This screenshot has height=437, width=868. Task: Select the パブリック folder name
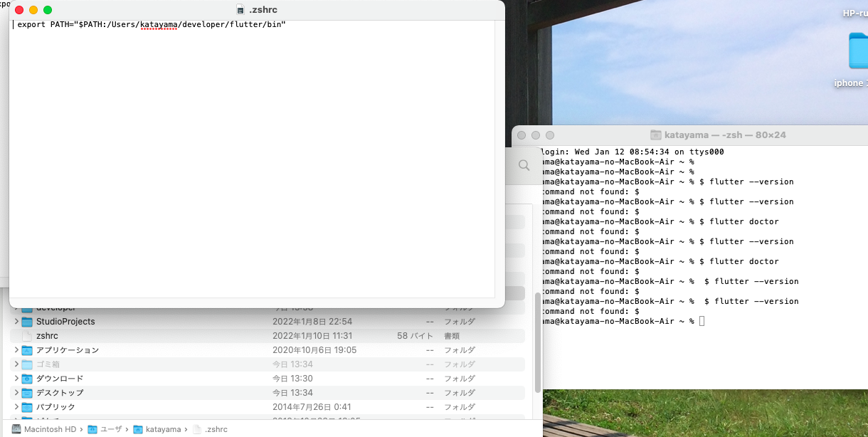pyautogui.click(x=55, y=407)
